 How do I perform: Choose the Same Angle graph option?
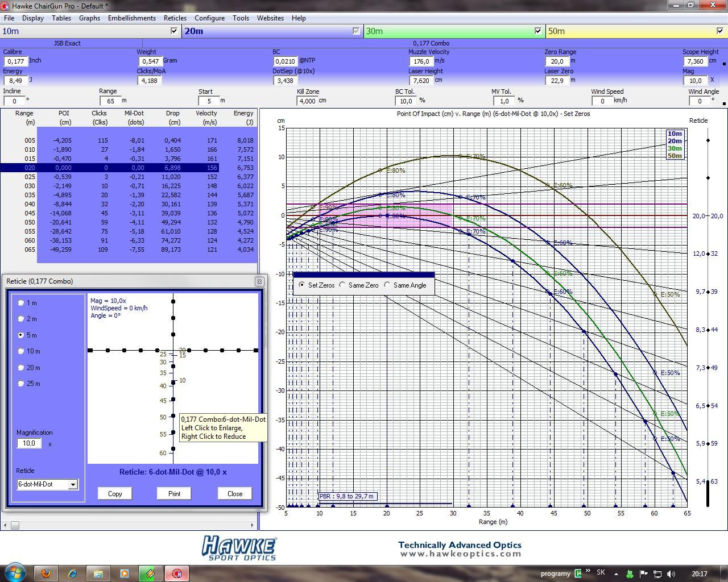(387, 285)
